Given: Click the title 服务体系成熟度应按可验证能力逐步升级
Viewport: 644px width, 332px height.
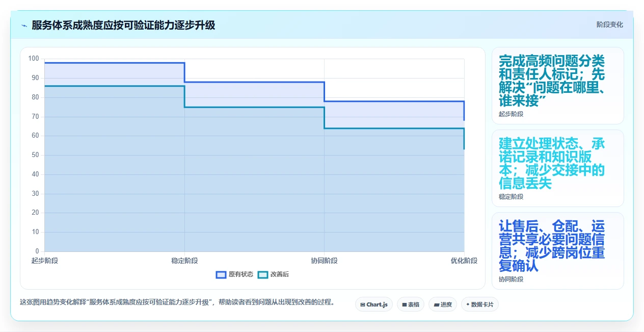Looking at the screenshot, I should [123, 25].
